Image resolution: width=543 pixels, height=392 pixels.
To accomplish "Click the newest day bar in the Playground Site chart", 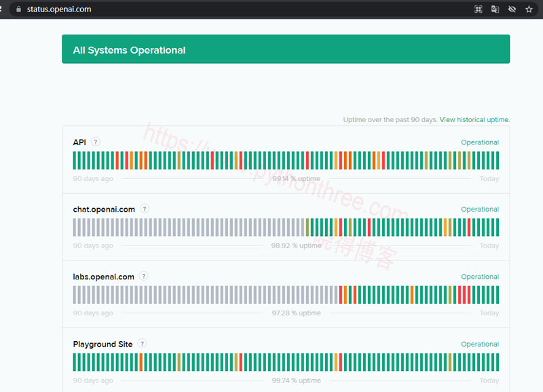I will coord(498,362).
